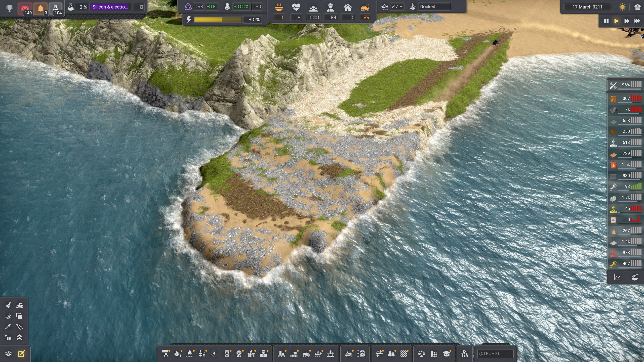Toggle the yellow edit planning mode
This screenshot has width=644, height=362.
pos(22,354)
